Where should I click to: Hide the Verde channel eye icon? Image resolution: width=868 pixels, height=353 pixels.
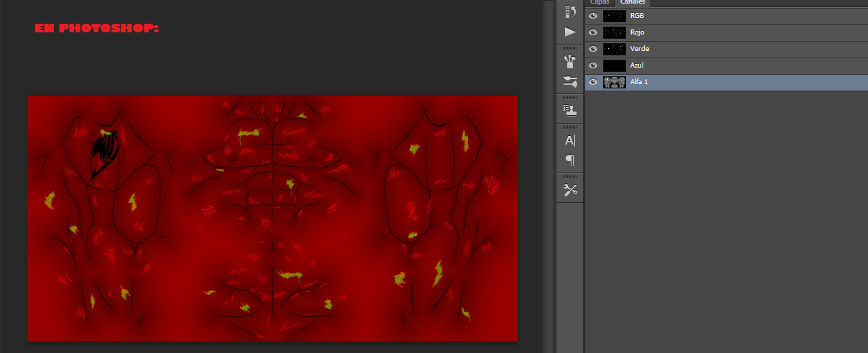[593, 49]
